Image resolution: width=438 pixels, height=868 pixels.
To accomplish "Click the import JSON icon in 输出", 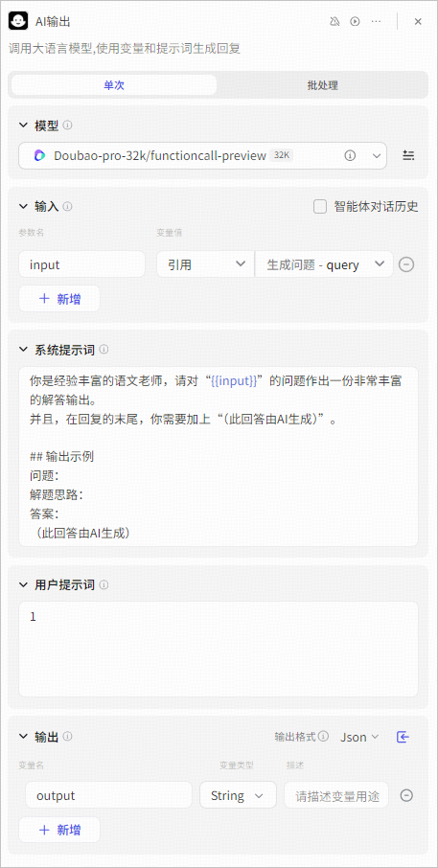I will (403, 737).
